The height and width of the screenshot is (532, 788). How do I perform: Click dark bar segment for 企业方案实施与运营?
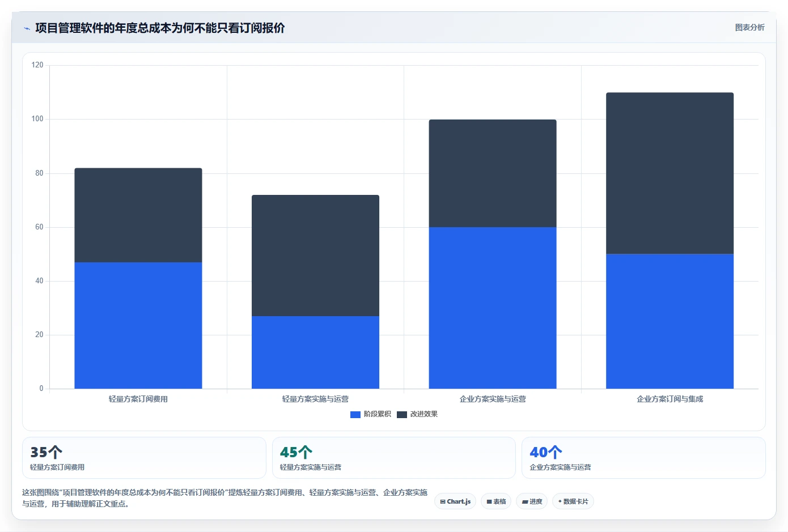pyautogui.click(x=493, y=173)
